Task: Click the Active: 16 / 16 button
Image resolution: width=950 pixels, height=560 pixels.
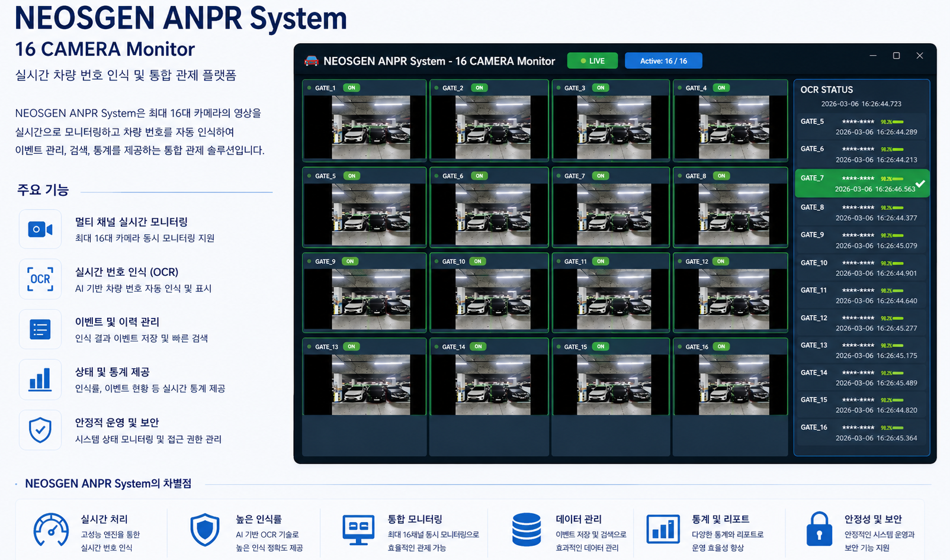Action: tap(663, 61)
